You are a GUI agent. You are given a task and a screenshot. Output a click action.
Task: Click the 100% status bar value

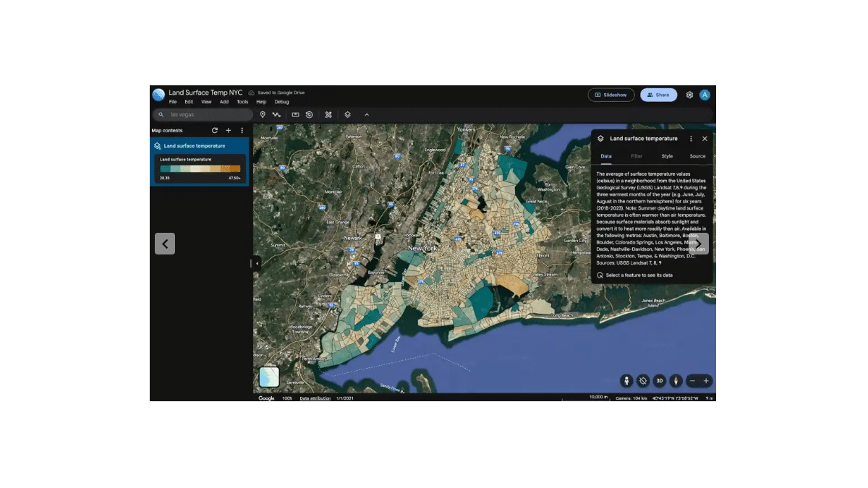pos(287,398)
